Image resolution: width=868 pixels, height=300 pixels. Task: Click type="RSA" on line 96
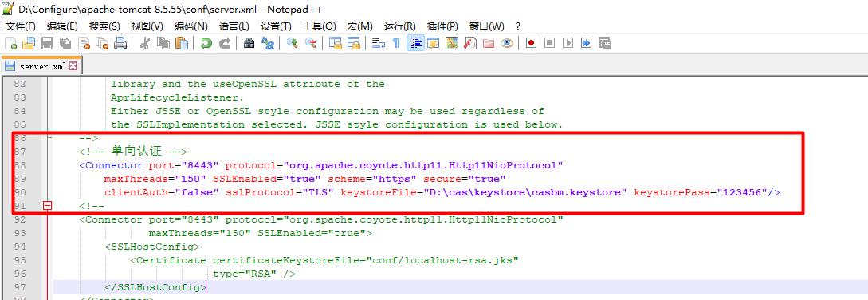244,274
